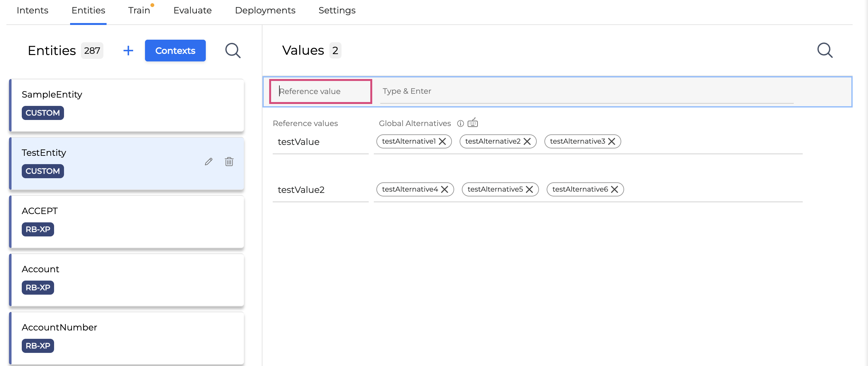868x366 pixels.
Task: Click the plus icon to add entity
Action: (x=128, y=51)
